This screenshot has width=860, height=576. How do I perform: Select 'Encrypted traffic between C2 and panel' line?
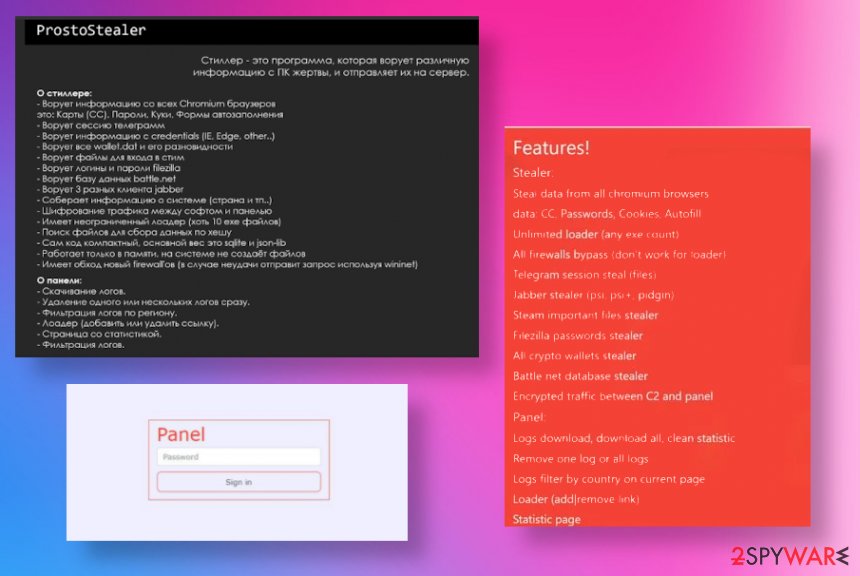pos(613,396)
